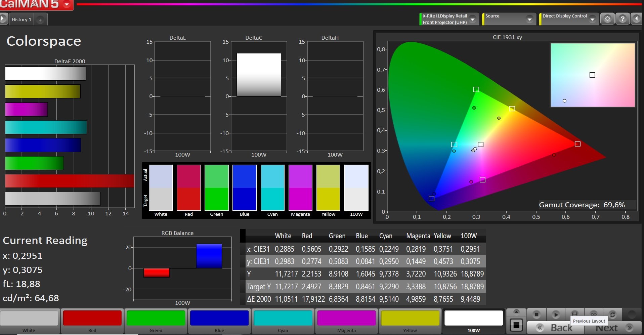Select the White color patch button
Viewport: 644px width, 335px height.
29,322
